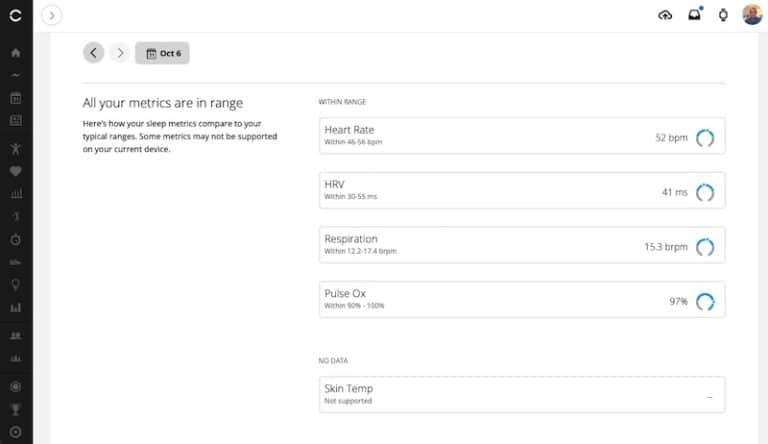Go to next day with right arrow

(120, 53)
